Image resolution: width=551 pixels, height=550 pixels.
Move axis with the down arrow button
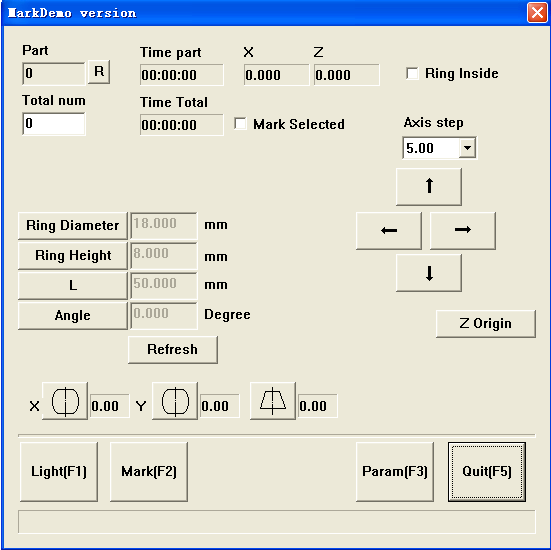click(429, 273)
